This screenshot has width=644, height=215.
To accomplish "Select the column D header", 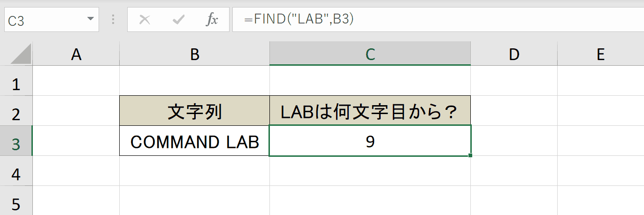I will (514, 55).
